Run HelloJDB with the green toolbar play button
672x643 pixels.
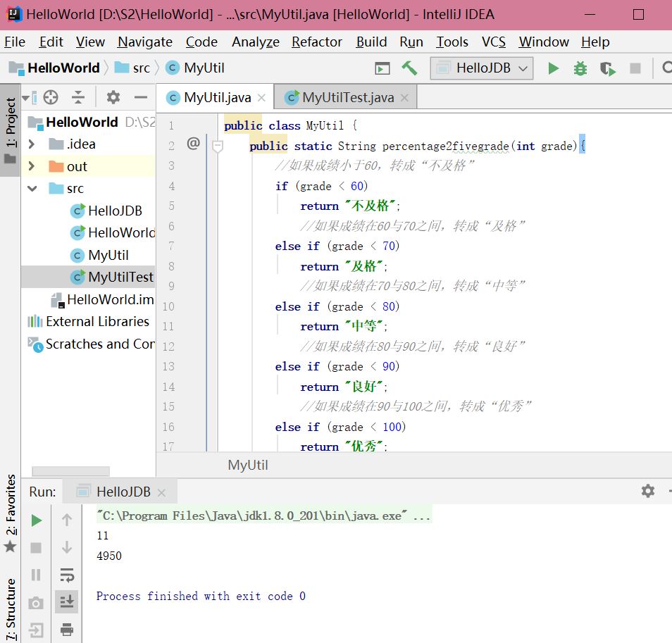[553, 68]
